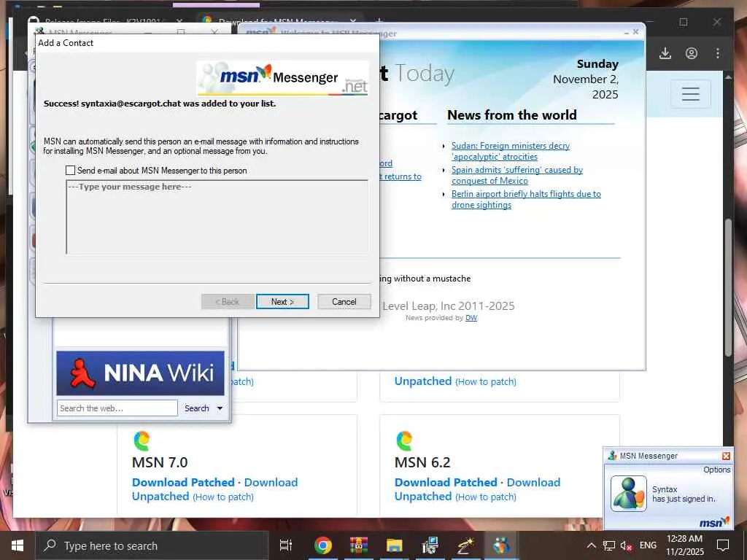
Task: Click the NINA Wiki banner
Action: coord(141,373)
